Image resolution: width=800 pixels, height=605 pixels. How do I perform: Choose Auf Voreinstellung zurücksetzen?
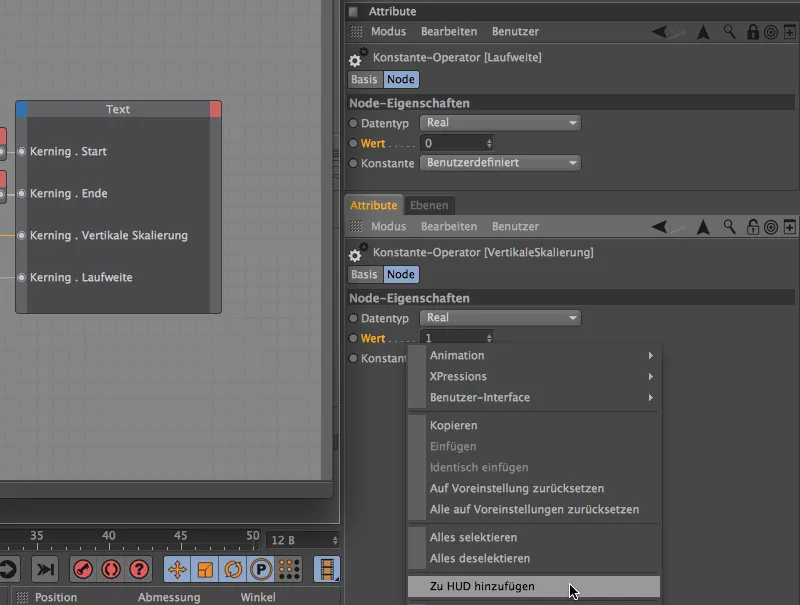tap(534, 488)
